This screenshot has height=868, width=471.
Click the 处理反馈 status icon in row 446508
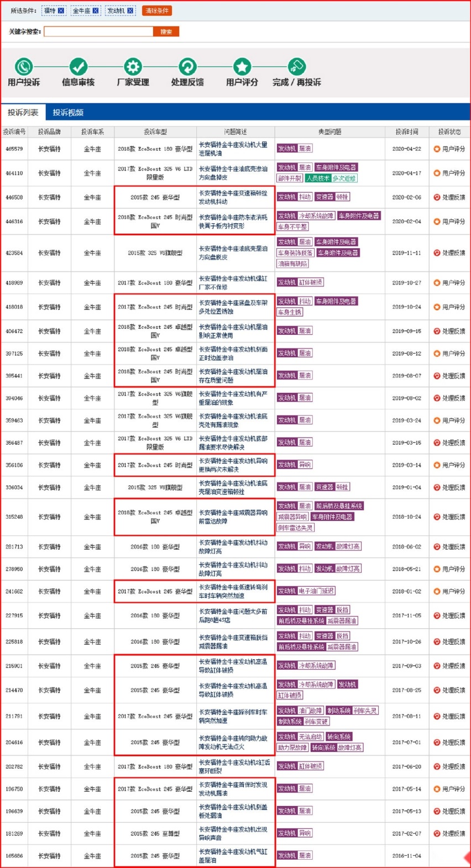click(x=437, y=197)
